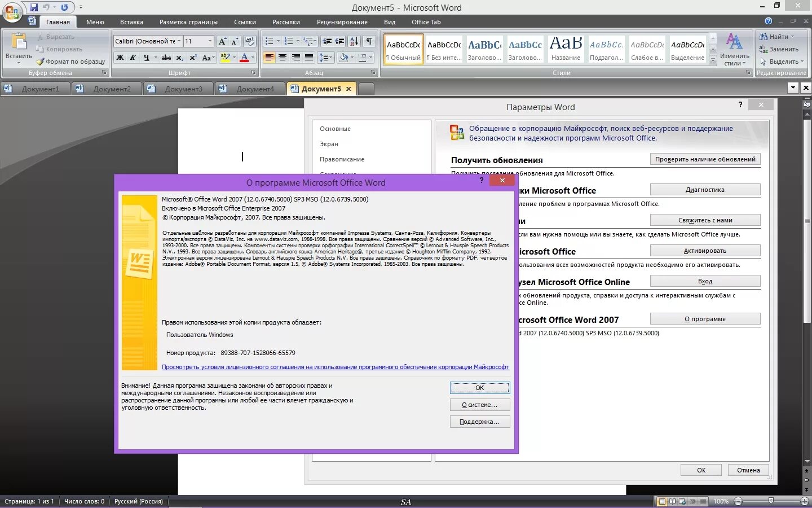
Task: Select Правописание in Word Options list
Action: 342,159
